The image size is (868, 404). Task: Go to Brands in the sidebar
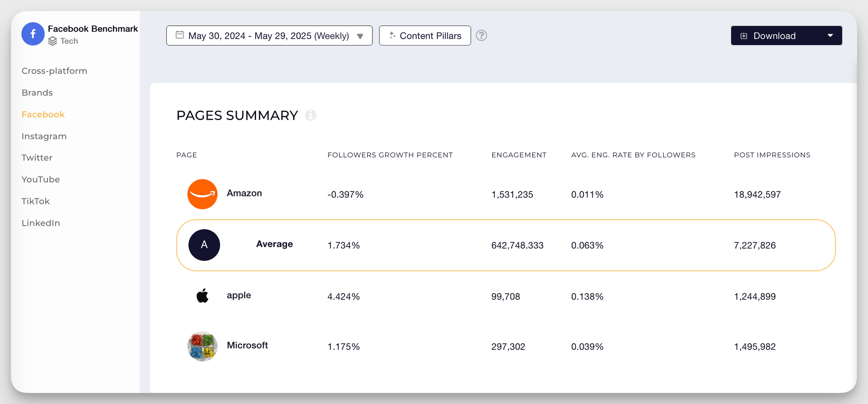point(37,92)
